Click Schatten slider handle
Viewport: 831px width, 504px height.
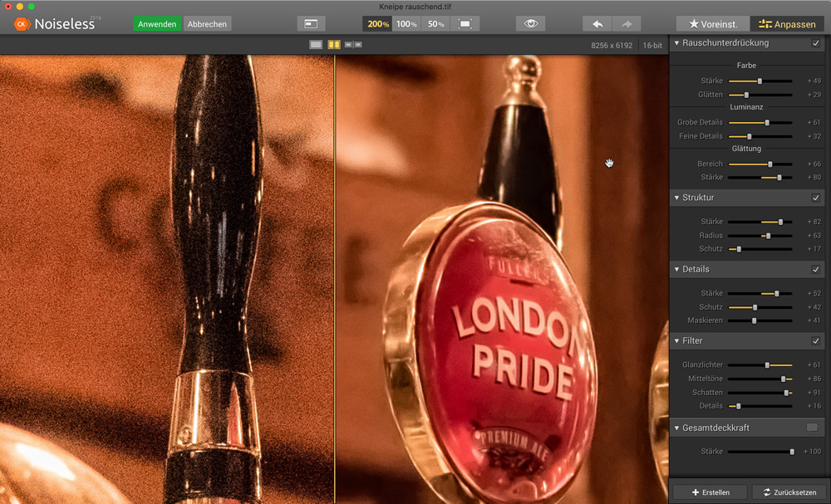pyautogui.click(x=786, y=393)
